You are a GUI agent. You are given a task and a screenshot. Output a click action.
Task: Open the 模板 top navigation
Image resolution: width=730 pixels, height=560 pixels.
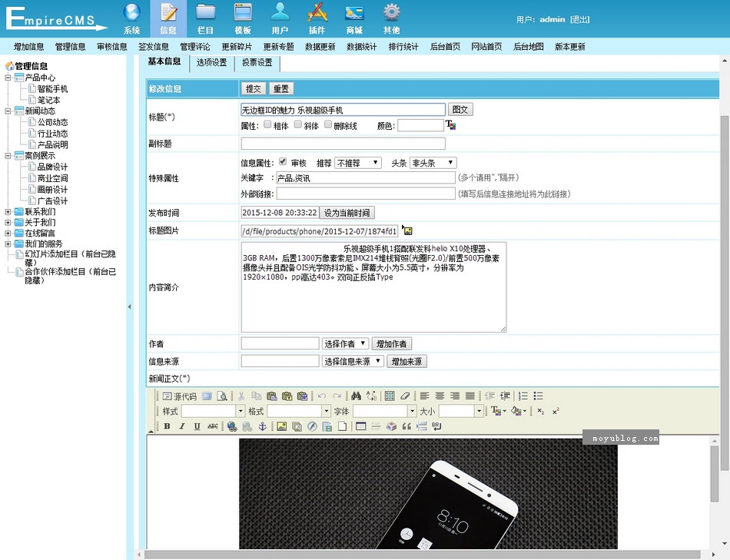tap(243, 18)
